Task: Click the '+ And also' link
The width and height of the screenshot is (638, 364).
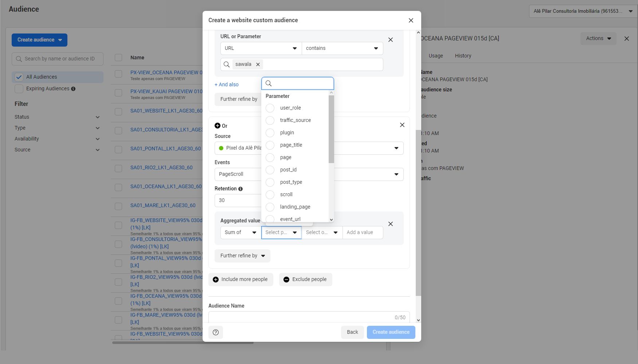Action: click(227, 84)
